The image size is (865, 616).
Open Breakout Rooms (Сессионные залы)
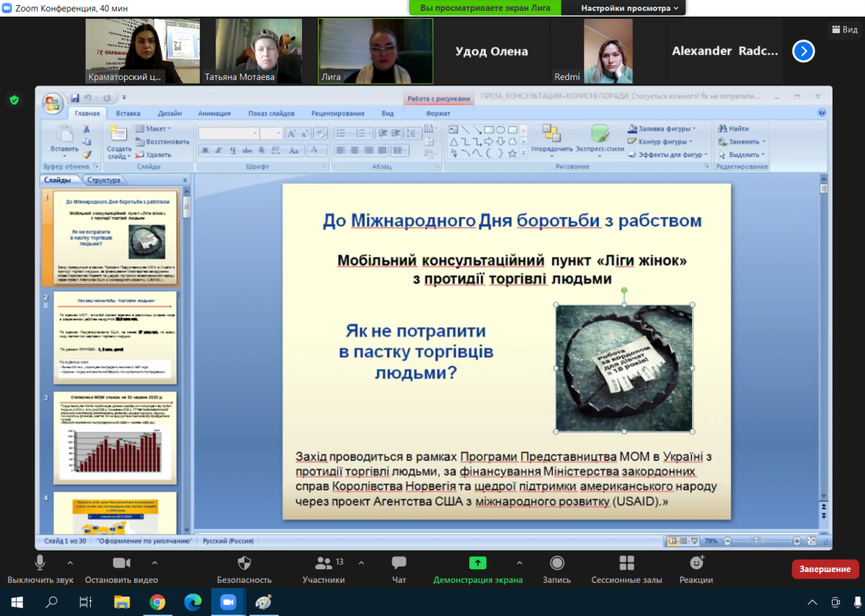pos(626,563)
